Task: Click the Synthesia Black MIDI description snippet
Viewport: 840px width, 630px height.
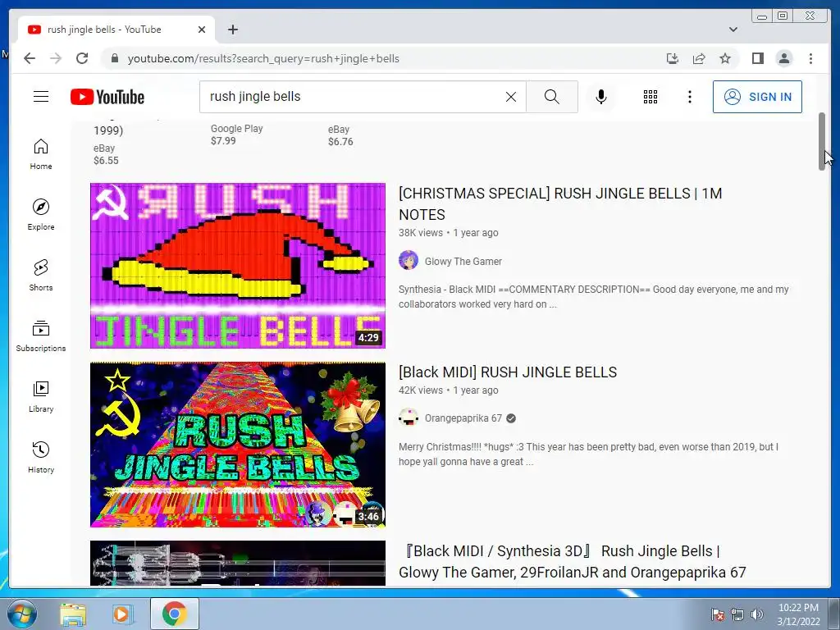Action: click(x=594, y=297)
